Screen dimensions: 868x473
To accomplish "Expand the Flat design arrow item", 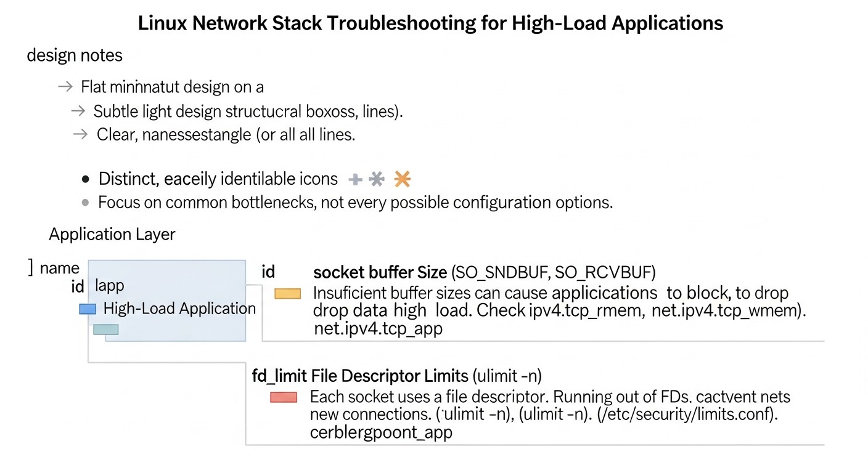I will (x=65, y=87).
